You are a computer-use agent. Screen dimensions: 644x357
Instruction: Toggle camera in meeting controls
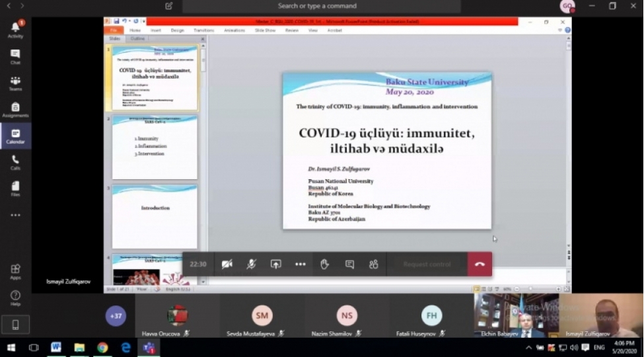227,264
